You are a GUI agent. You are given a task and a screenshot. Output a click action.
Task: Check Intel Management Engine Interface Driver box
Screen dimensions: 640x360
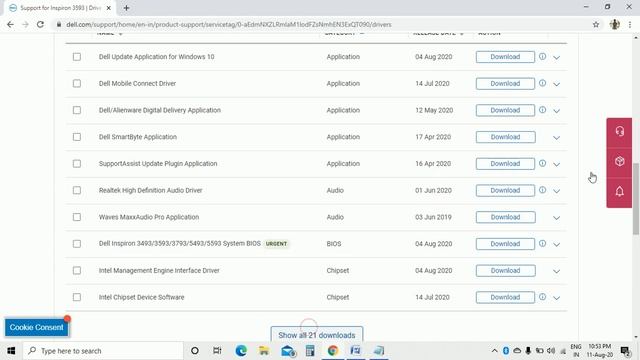click(77, 271)
